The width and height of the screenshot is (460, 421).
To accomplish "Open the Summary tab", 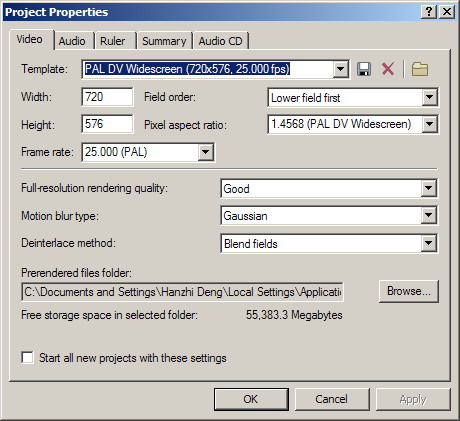I will (x=164, y=41).
